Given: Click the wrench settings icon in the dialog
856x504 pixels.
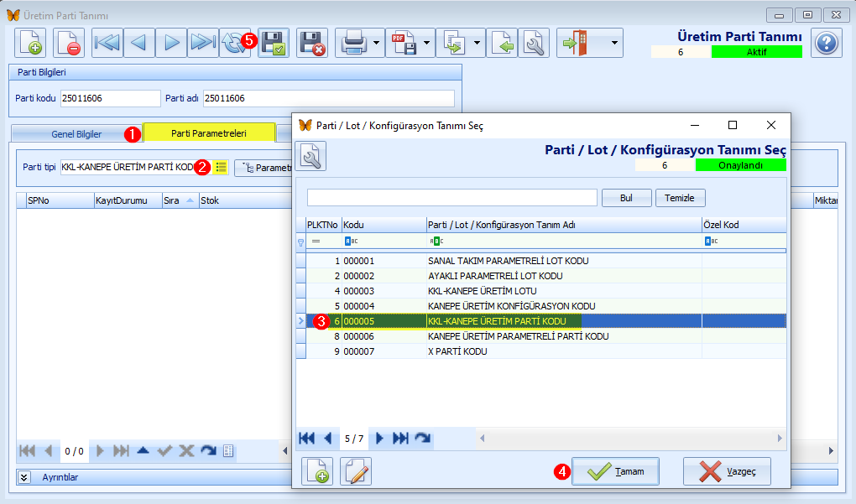Looking at the screenshot, I should pos(311,156).
